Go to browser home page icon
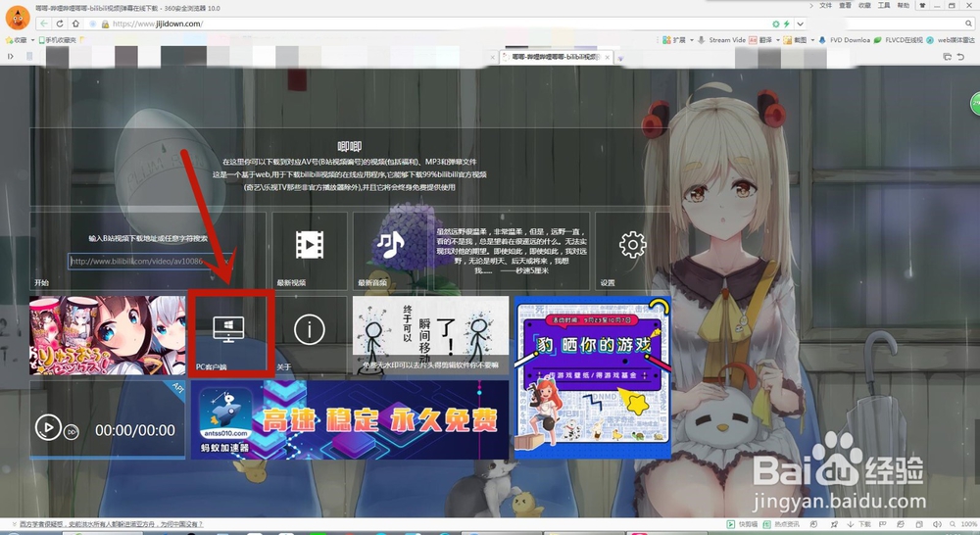 [x=75, y=24]
